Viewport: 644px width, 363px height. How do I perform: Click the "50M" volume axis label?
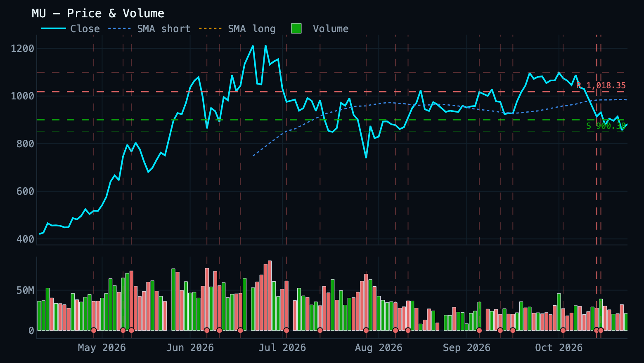tap(26, 290)
